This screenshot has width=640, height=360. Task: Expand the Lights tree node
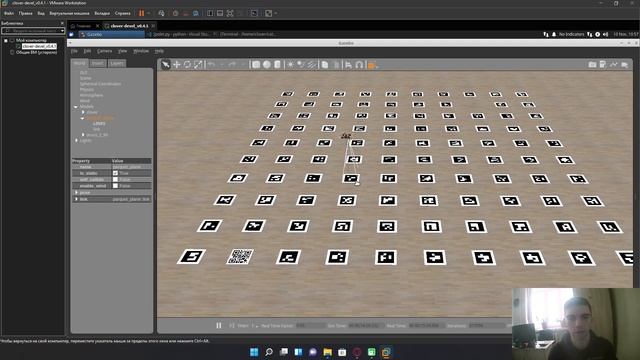(x=76, y=140)
